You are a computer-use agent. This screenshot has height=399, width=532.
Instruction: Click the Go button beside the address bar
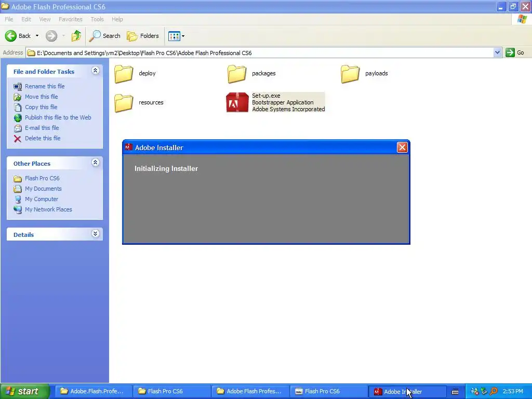[515, 52]
